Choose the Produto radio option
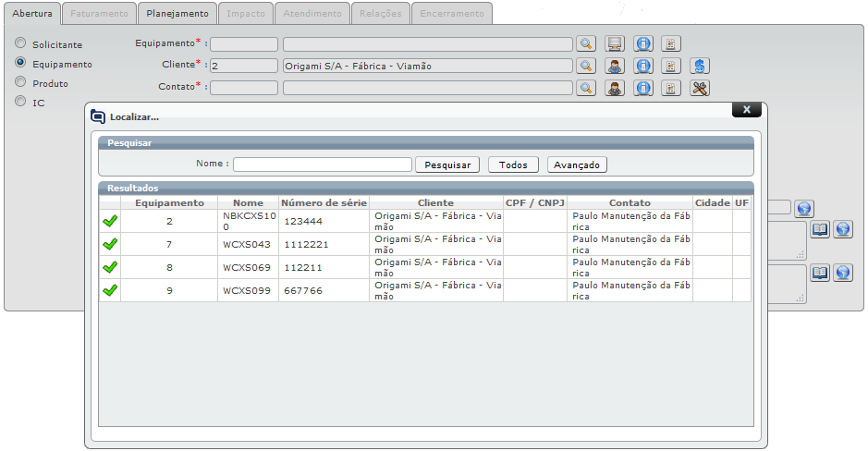The image size is (868, 451). pyautogui.click(x=20, y=82)
